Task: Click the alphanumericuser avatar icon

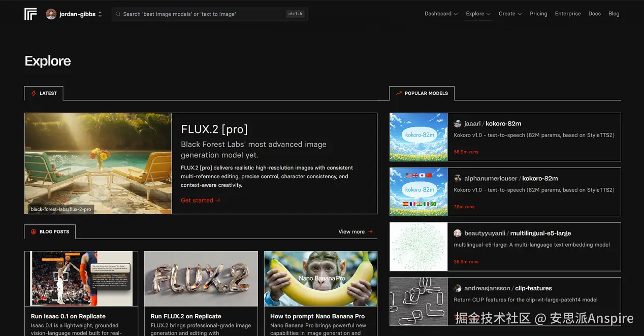Action: point(458,179)
